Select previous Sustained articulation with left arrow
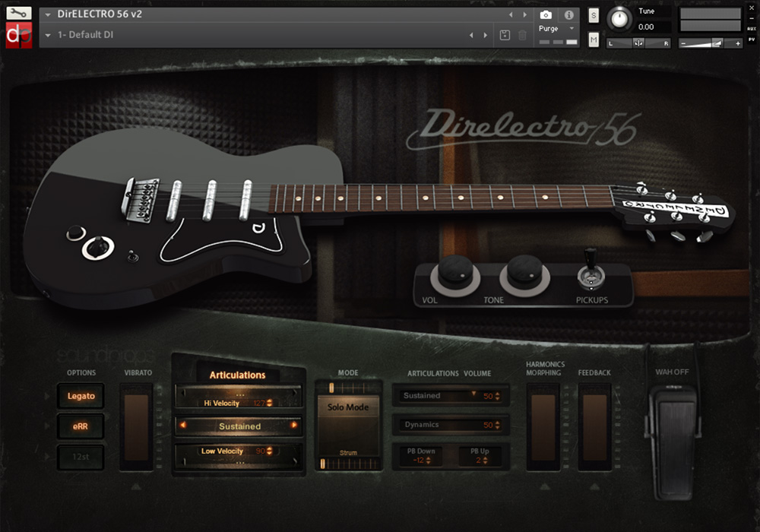Viewport: 760px width, 532px height. point(183,425)
